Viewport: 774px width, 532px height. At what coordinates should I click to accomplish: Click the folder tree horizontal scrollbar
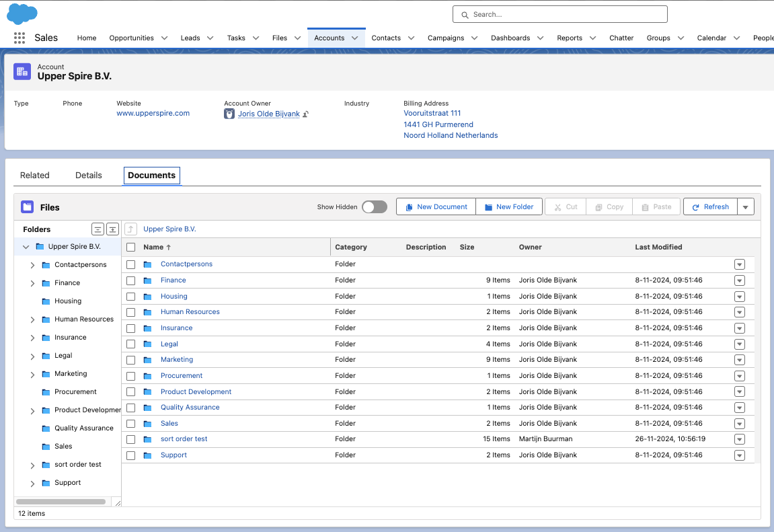[x=61, y=502]
